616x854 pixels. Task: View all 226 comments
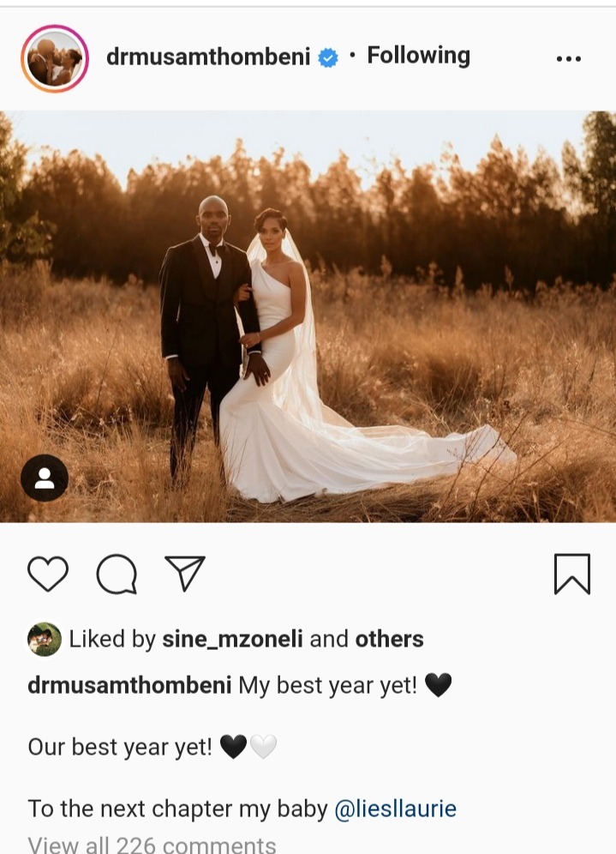point(152,845)
